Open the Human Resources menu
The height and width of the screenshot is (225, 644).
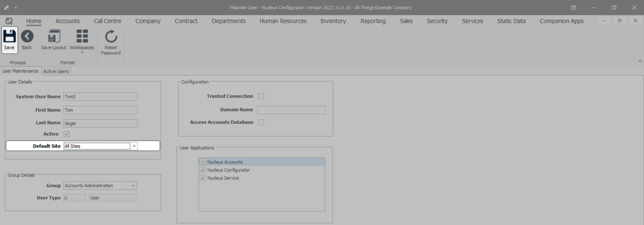[x=283, y=21]
